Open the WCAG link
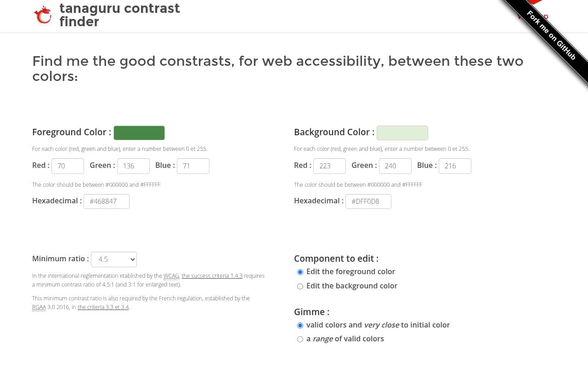The width and height of the screenshot is (588, 368). [170, 276]
